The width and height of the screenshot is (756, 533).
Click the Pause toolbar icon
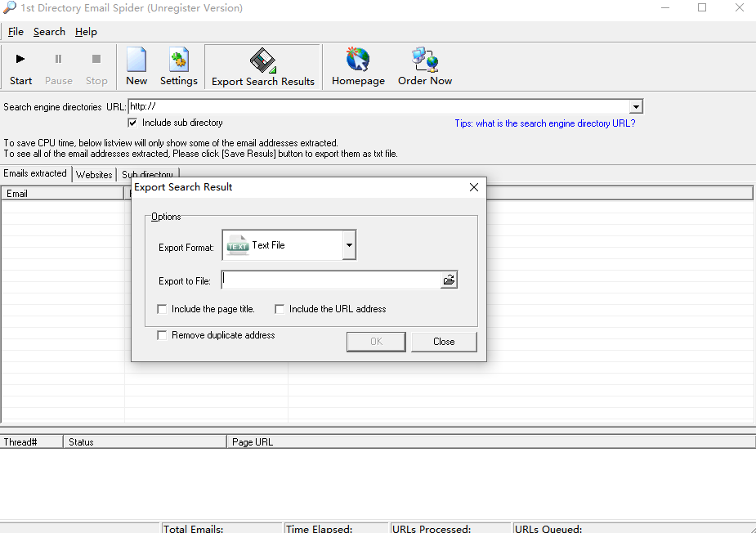pyautogui.click(x=58, y=60)
